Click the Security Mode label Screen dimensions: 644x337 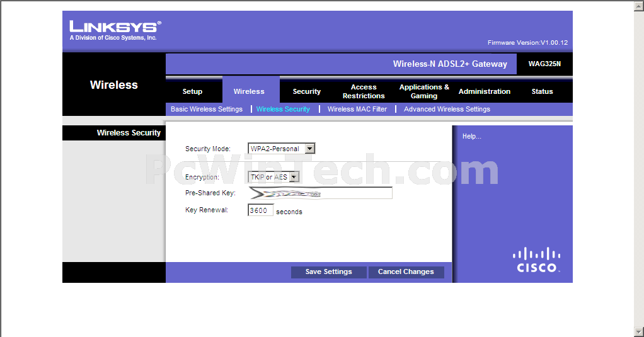[x=208, y=149]
